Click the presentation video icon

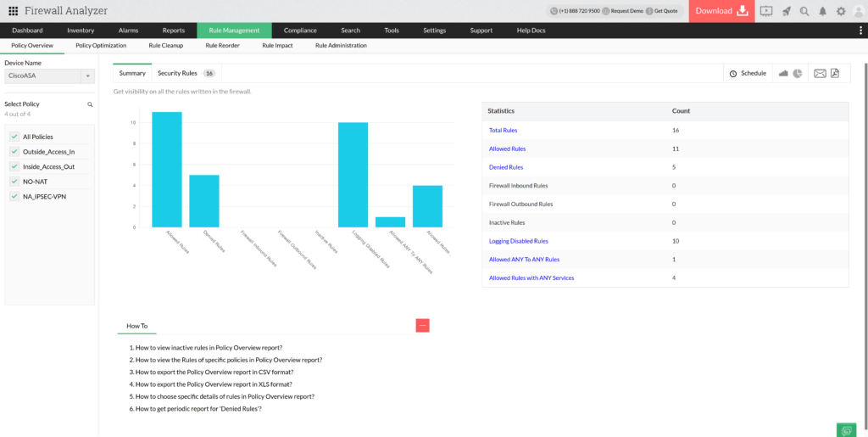[x=766, y=11]
